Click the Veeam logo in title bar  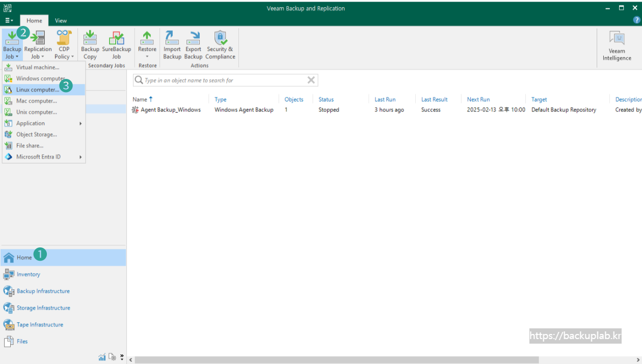[x=7, y=8]
